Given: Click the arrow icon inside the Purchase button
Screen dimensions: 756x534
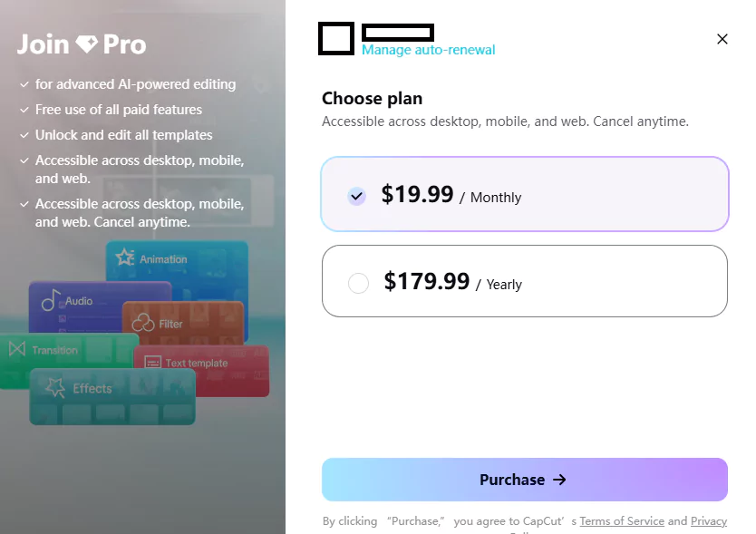Looking at the screenshot, I should point(559,480).
